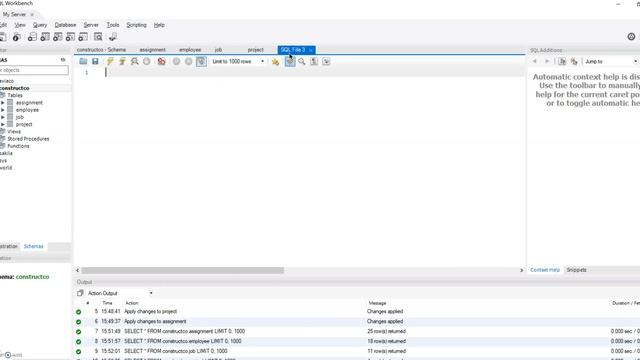Refresh the schemas list icon
Screen dimensions: 640x360
[63, 60]
